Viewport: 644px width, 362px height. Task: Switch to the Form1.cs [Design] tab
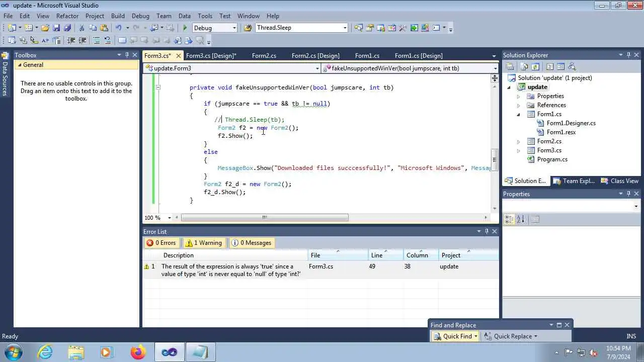[419, 55]
